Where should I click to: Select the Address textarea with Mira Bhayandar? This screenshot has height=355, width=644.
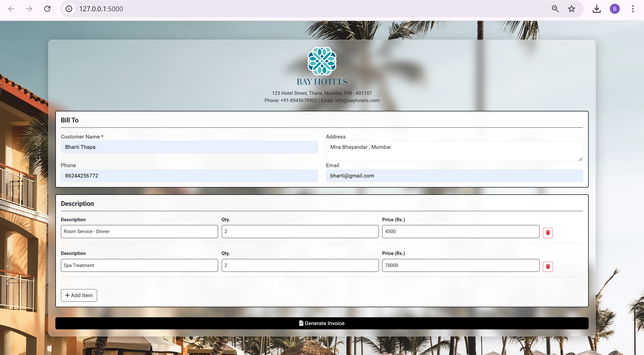(454, 151)
